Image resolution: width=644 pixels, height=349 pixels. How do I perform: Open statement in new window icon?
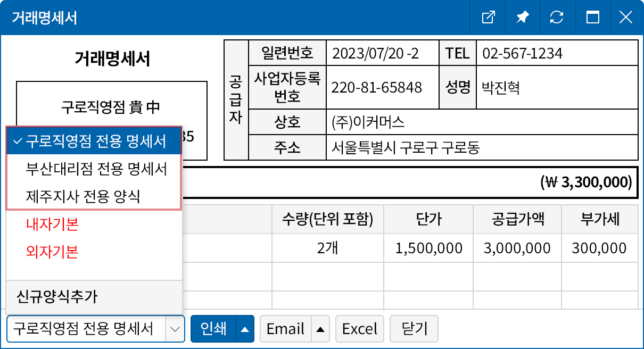[x=488, y=18]
